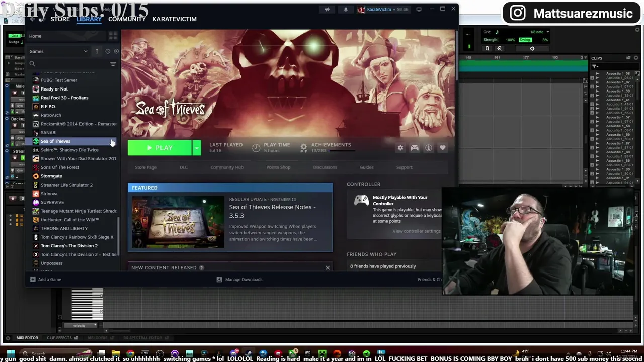Click library scrollbar in games list
Viewport: 644px width, 362px height.
tap(119, 236)
